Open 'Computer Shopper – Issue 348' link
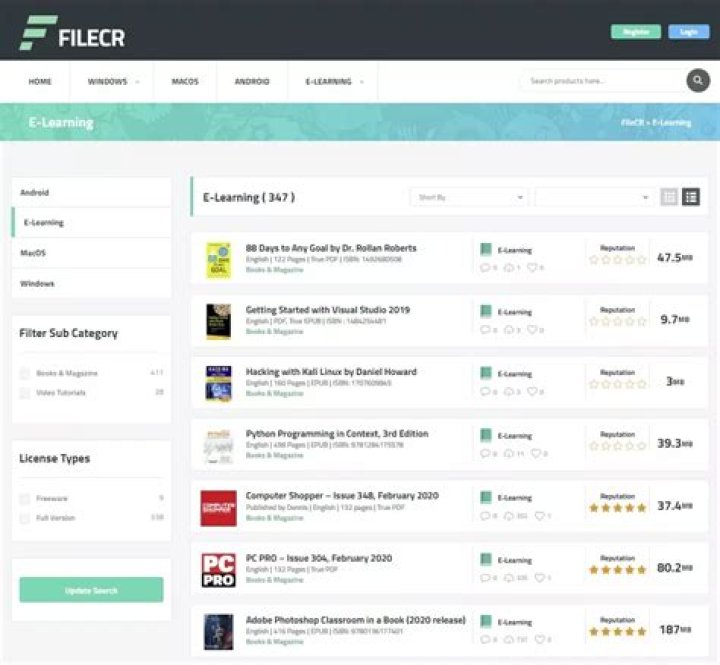This screenshot has height=665, width=720. click(x=342, y=496)
